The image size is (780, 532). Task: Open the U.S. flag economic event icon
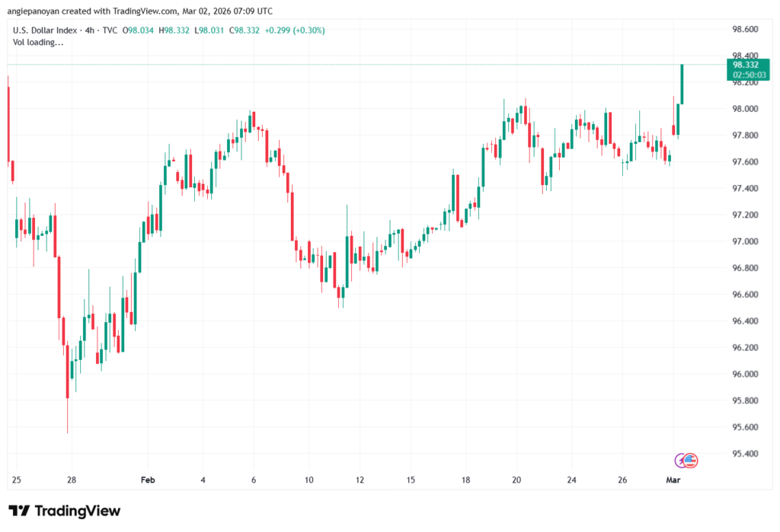(690, 460)
